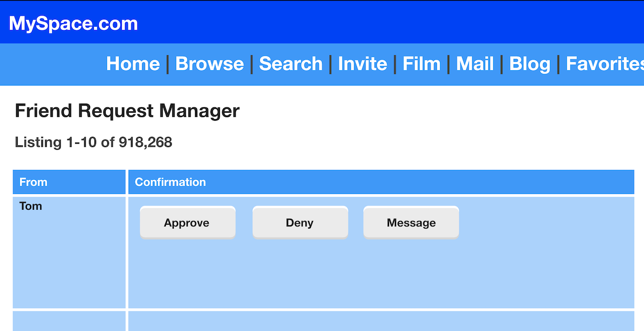
Task: Click the MySpace.com site logo
Action: pyautogui.click(x=74, y=23)
